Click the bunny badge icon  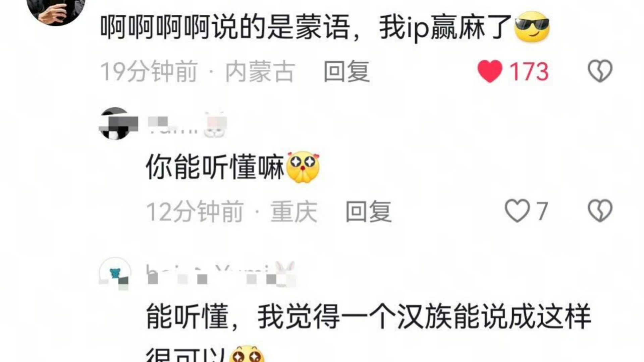tap(285, 273)
